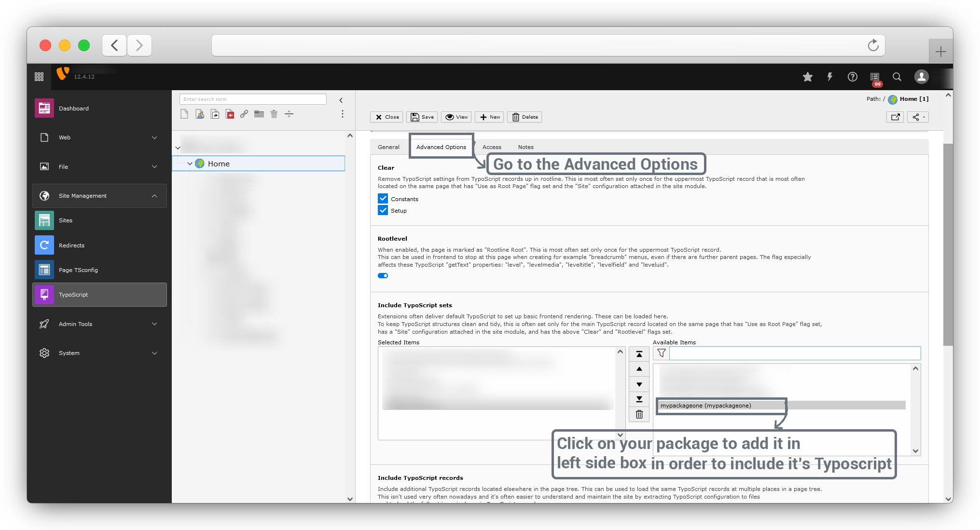
Task: Open the application modules grid icon
Action: coord(39,77)
